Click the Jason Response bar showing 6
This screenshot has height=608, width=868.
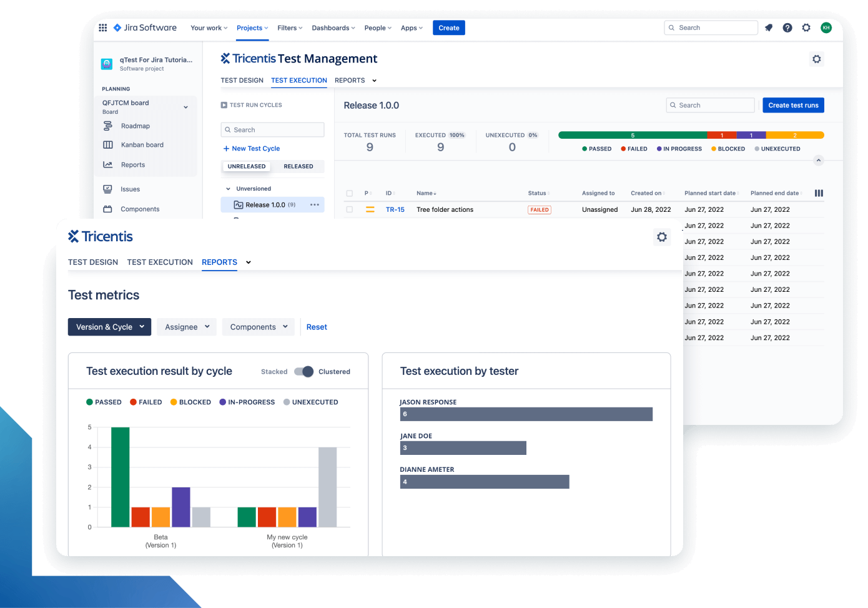(526, 414)
